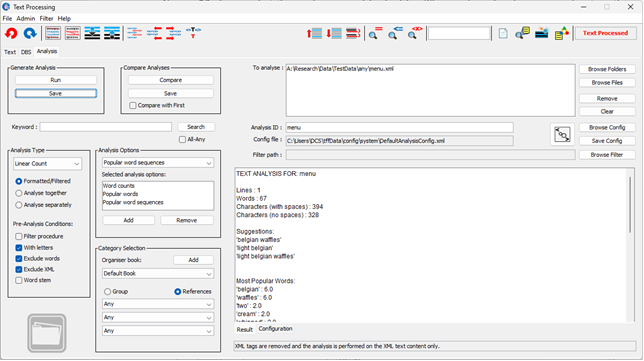The height and width of the screenshot is (361, 644).
Task: Select the Formatted/Filtered radio option
Action: pos(18,181)
